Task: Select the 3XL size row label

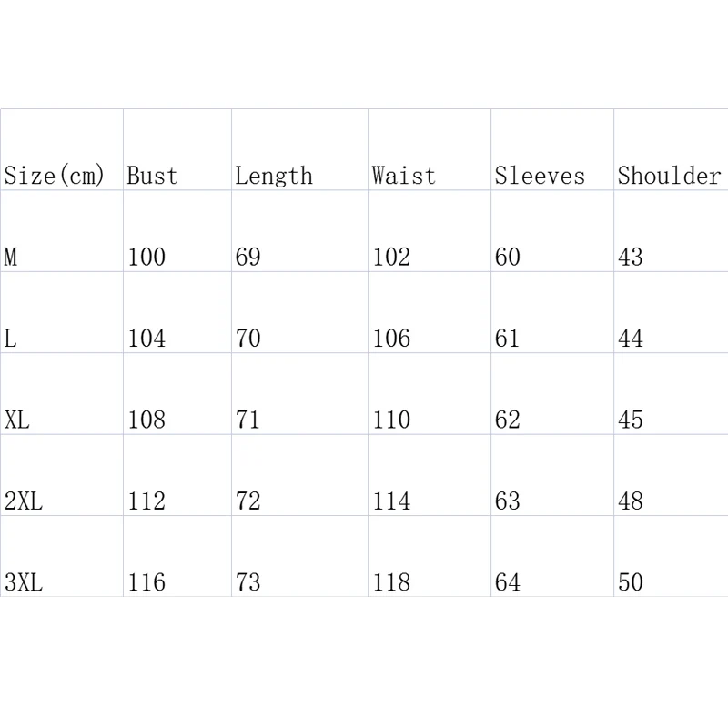Action: (62, 556)
